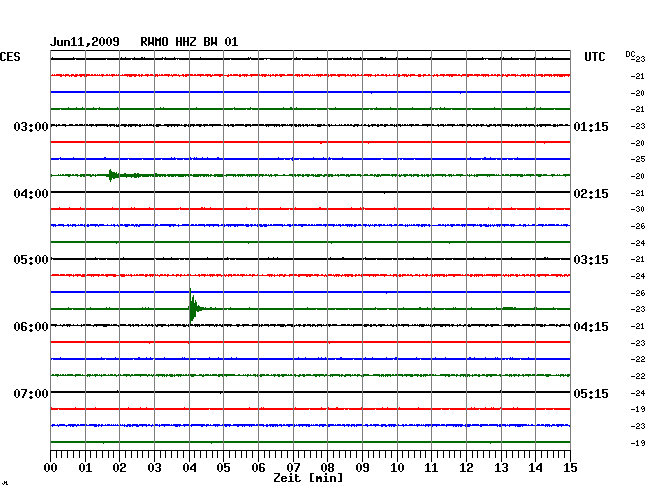This screenshot has height=494, width=650.
Task: Click the faint green burst near minute 13
Action: [x=509, y=308]
